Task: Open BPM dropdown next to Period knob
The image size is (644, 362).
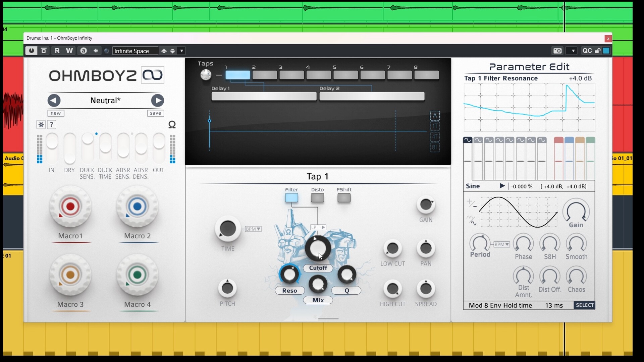Action: pos(502,244)
